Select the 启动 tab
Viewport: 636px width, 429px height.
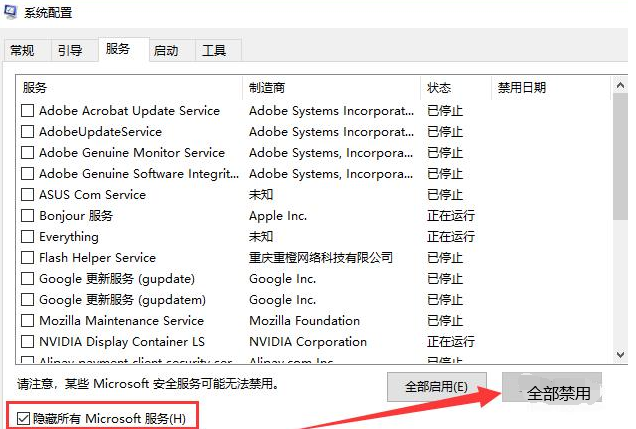[x=166, y=51]
